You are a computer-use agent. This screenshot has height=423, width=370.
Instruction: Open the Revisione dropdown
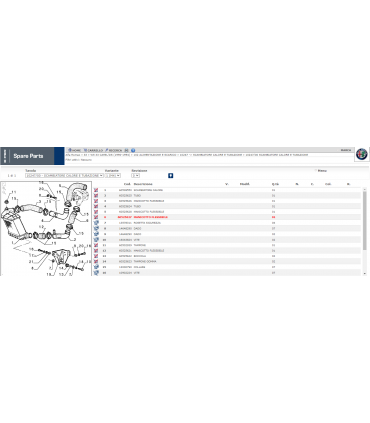pos(135,176)
